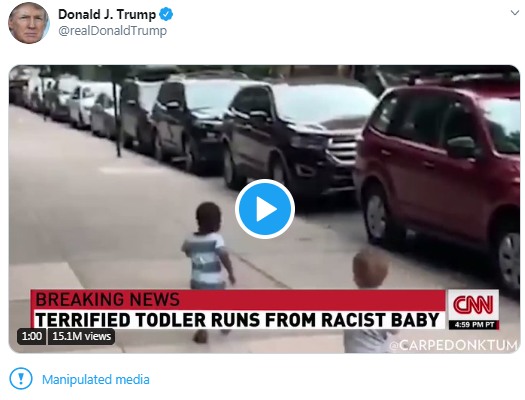525x400 pixels.
Task: Click the CNN logo in the video
Action: coord(473,305)
